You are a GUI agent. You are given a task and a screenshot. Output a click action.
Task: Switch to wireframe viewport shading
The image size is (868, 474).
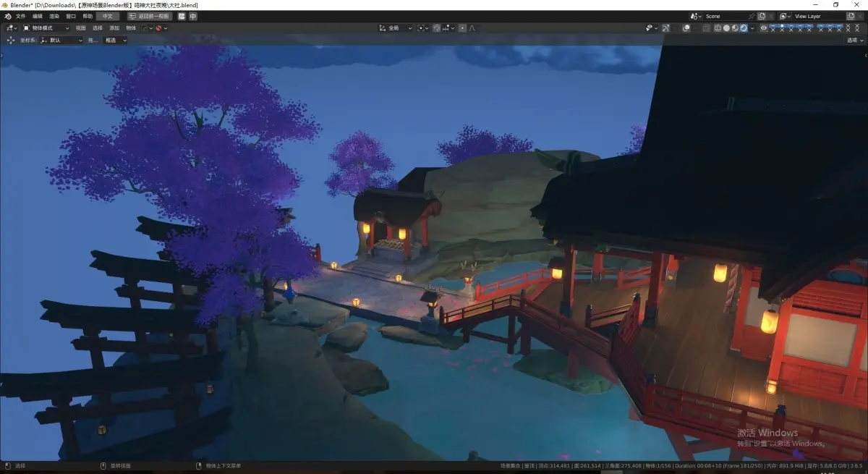(718, 28)
